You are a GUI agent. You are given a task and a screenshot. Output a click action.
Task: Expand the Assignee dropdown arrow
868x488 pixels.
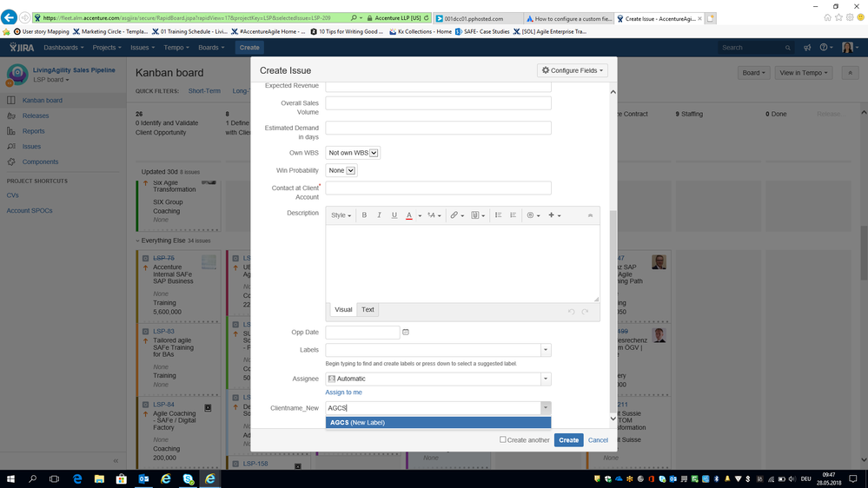[x=546, y=379]
